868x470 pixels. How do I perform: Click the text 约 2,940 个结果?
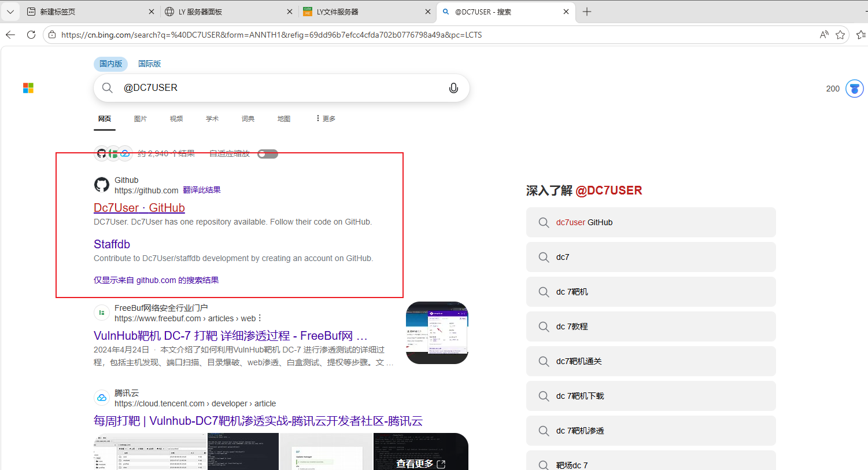[166, 153]
